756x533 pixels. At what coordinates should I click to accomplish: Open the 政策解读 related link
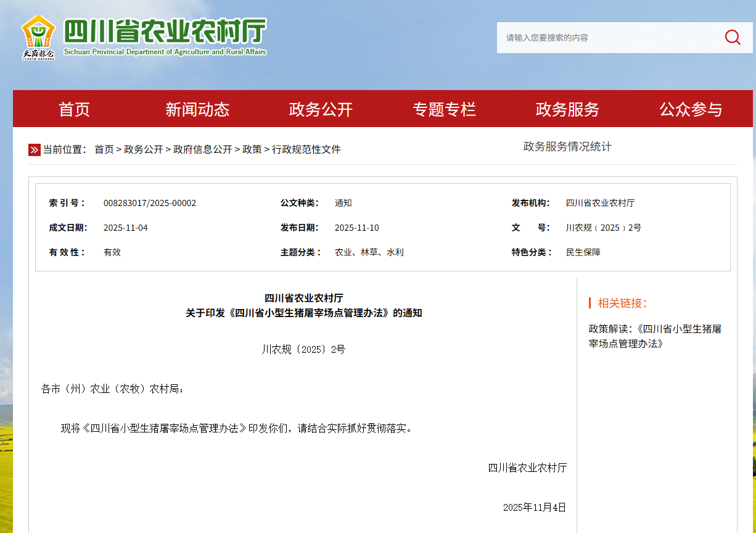[x=655, y=336]
